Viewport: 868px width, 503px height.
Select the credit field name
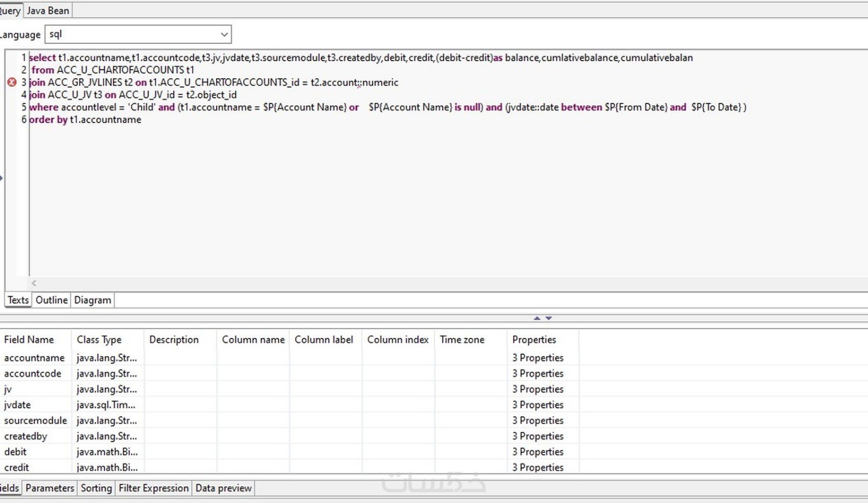tap(16, 468)
